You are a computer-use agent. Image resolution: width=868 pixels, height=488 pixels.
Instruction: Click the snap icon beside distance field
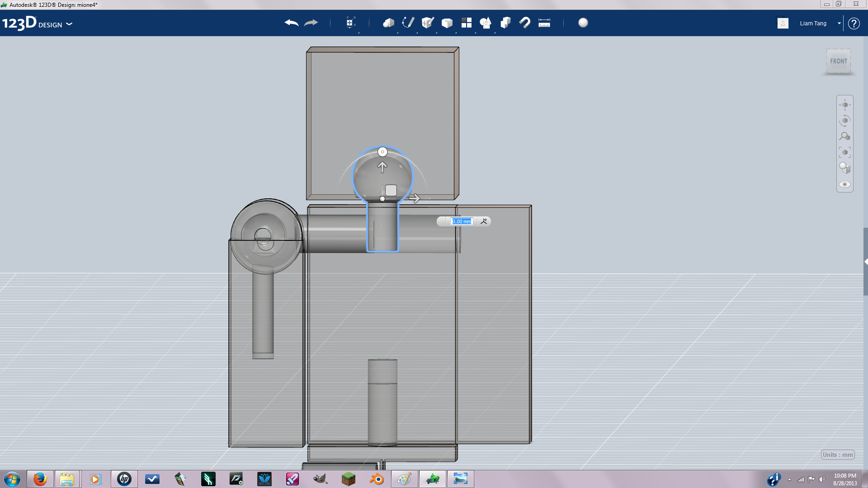point(484,221)
